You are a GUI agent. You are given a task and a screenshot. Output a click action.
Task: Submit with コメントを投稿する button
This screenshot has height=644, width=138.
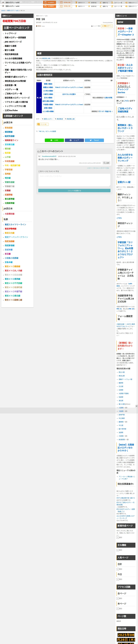point(74,191)
